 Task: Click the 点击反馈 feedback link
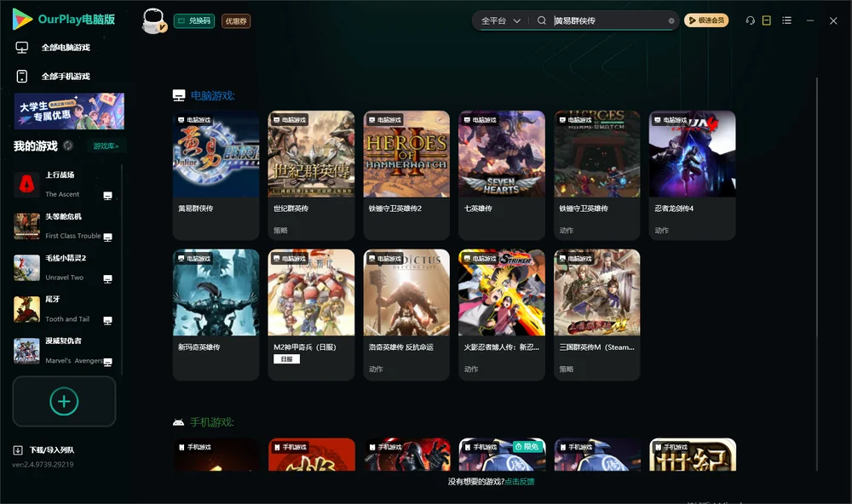tap(520, 481)
